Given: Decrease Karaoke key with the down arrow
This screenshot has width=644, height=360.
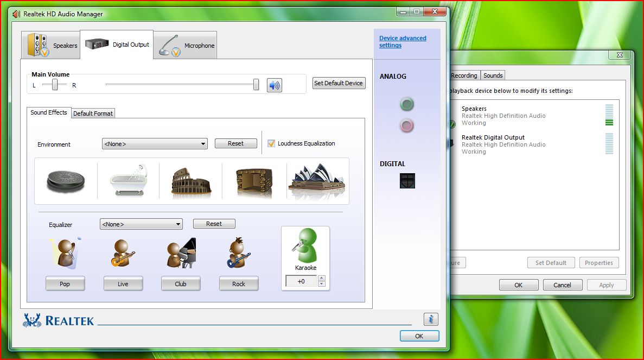Looking at the screenshot, I should 322,284.
